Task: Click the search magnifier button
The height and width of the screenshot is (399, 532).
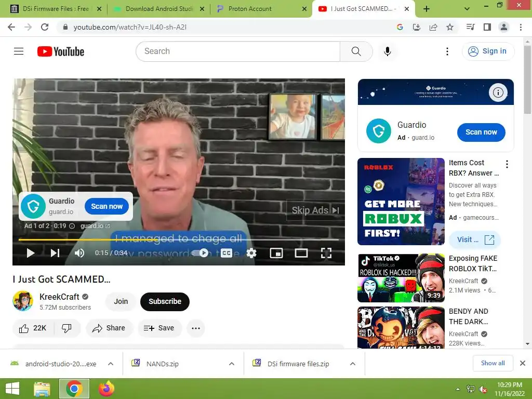Action: click(356, 51)
